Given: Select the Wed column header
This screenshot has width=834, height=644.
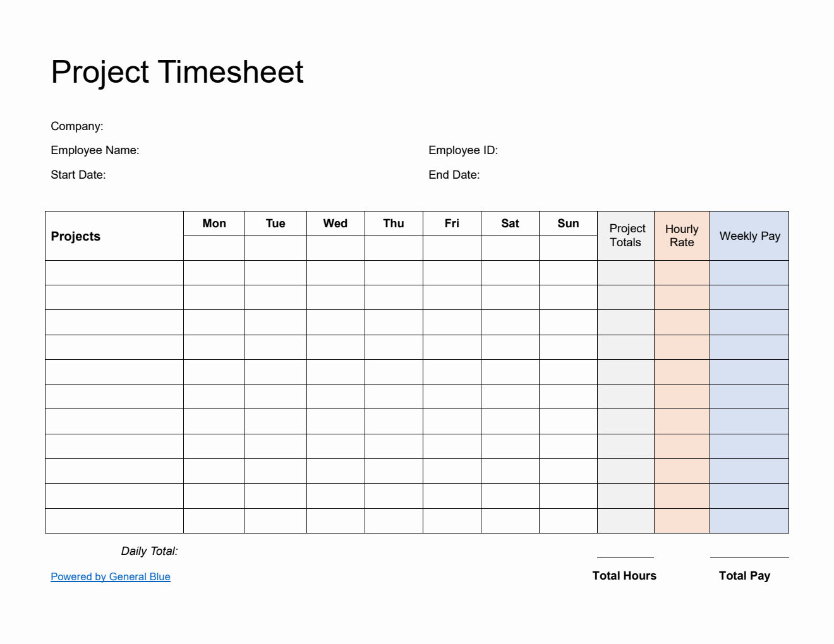Looking at the screenshot, I should tap(335, 224).
